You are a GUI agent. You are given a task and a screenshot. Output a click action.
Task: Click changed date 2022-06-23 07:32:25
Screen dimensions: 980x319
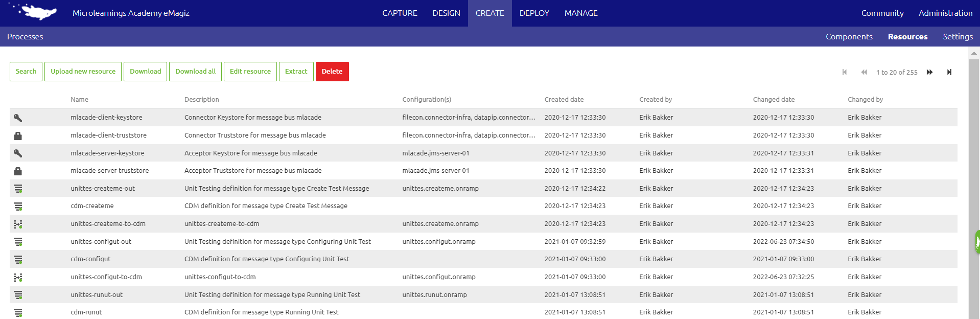point(783,277)
